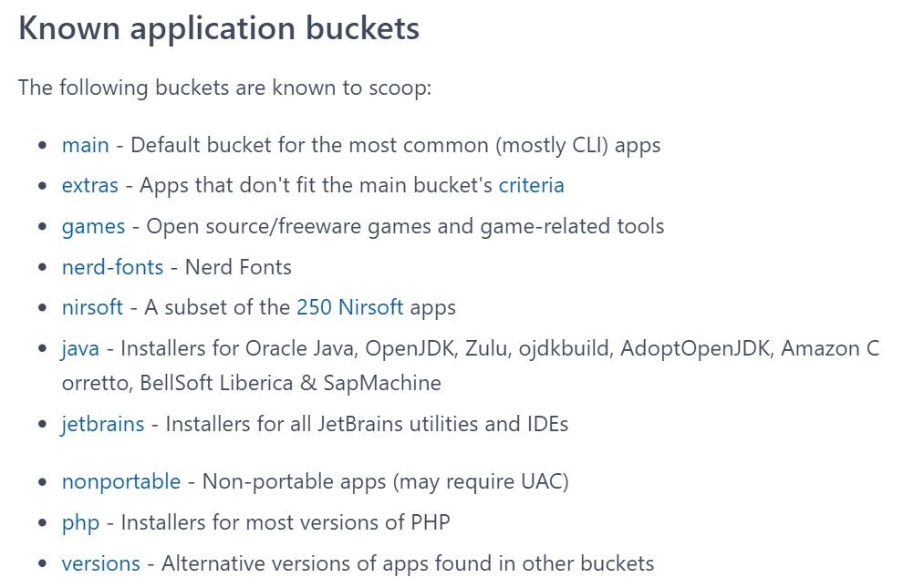The image size is (924, 588).
Task: Click the text 'Installers for most versions of PHP'
Action: point(286,523)
